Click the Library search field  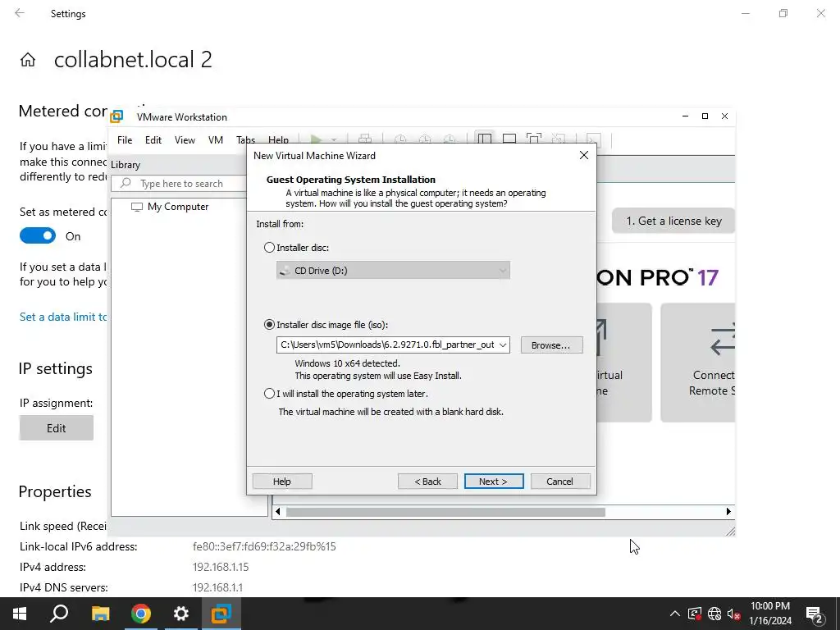coord(180,184)
